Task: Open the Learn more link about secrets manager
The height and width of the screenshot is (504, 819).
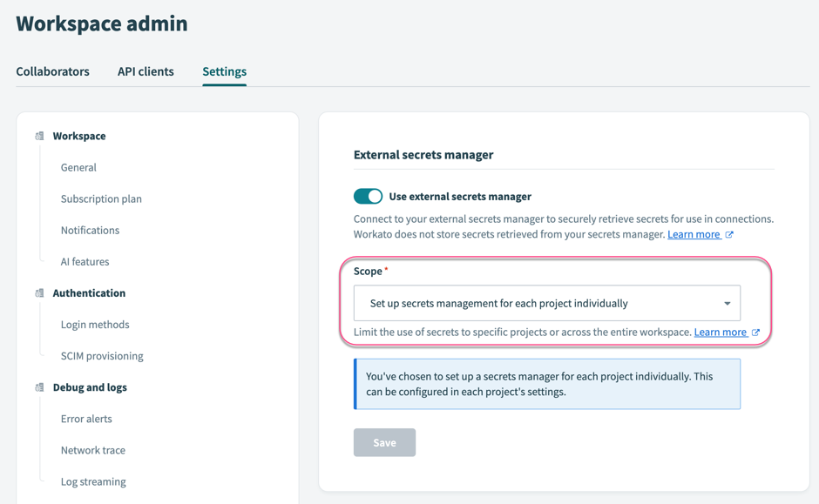Action: point(694,233)
